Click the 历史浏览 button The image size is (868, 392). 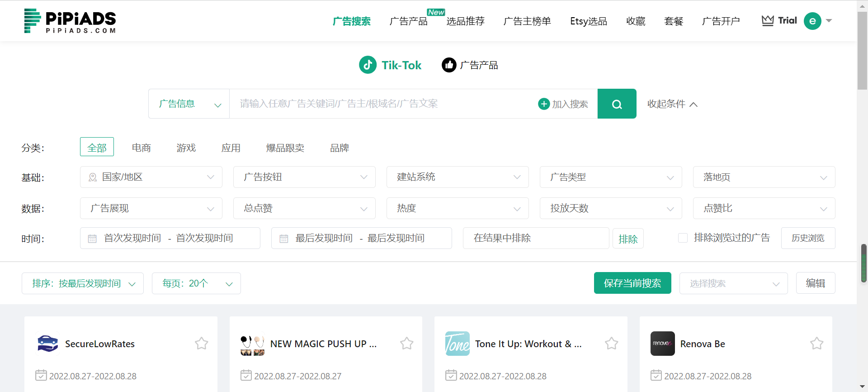(x=808, y=238)
